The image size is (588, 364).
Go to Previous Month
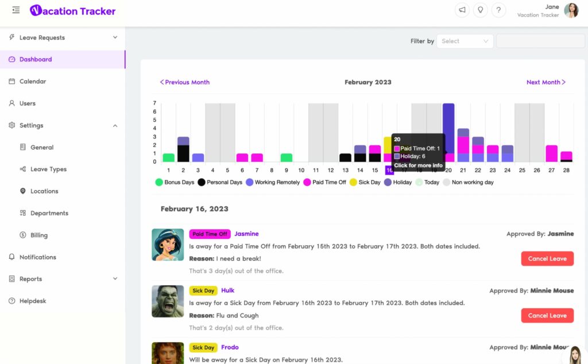[184, 82]
